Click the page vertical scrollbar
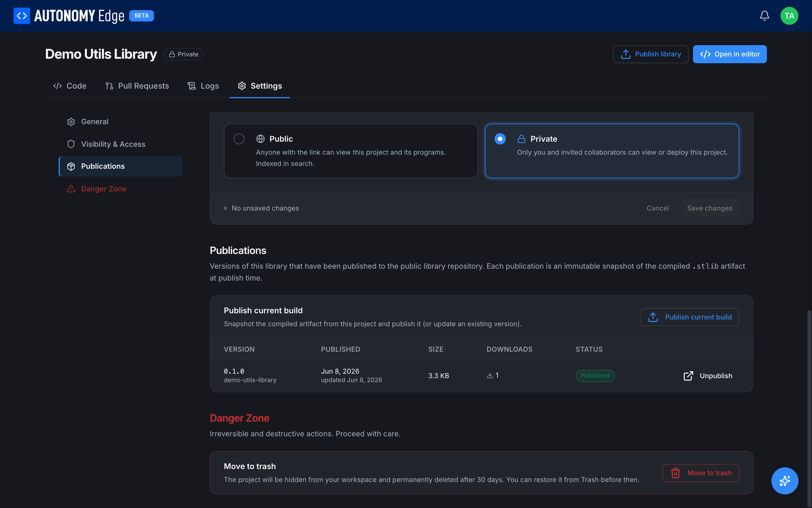 (809, 408)
